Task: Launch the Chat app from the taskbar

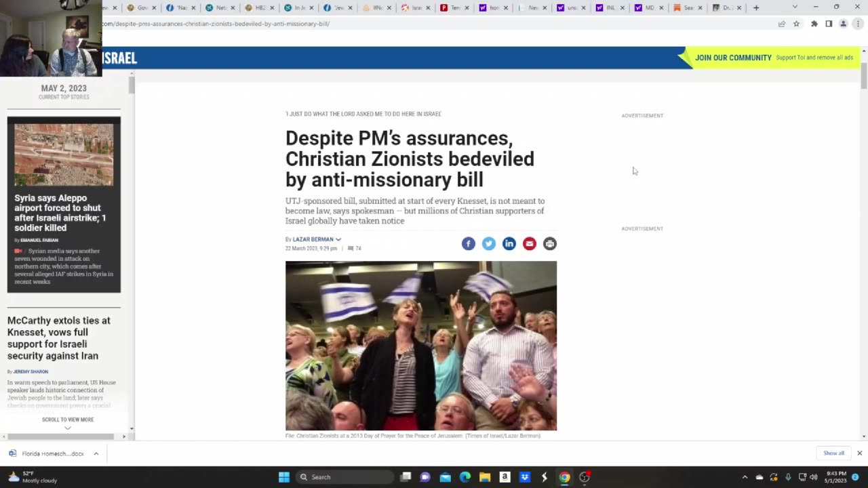Action: pyautogui.click(x=425, y=477)
